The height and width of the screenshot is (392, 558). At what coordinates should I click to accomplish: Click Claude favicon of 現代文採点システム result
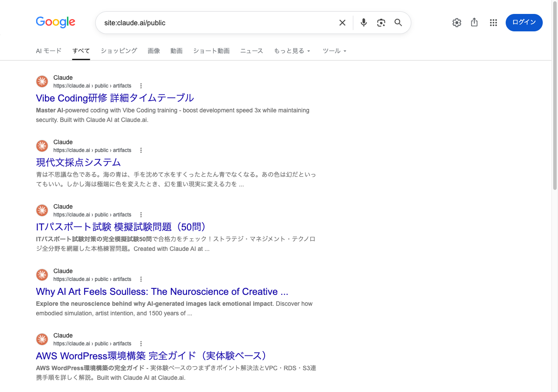[42, 146]
